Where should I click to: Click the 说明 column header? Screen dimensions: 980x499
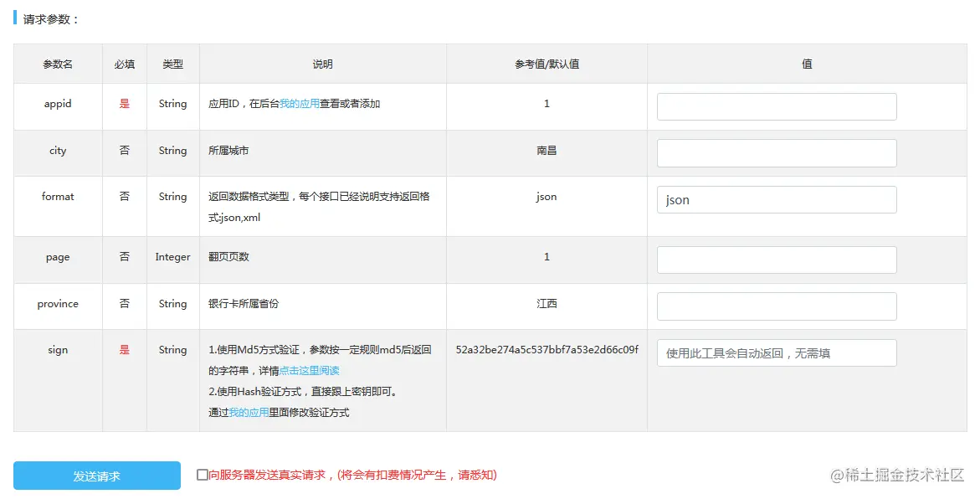click(322, 64)
